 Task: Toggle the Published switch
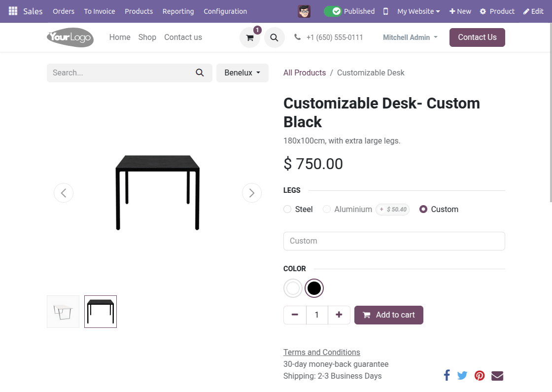pos(333,11)
